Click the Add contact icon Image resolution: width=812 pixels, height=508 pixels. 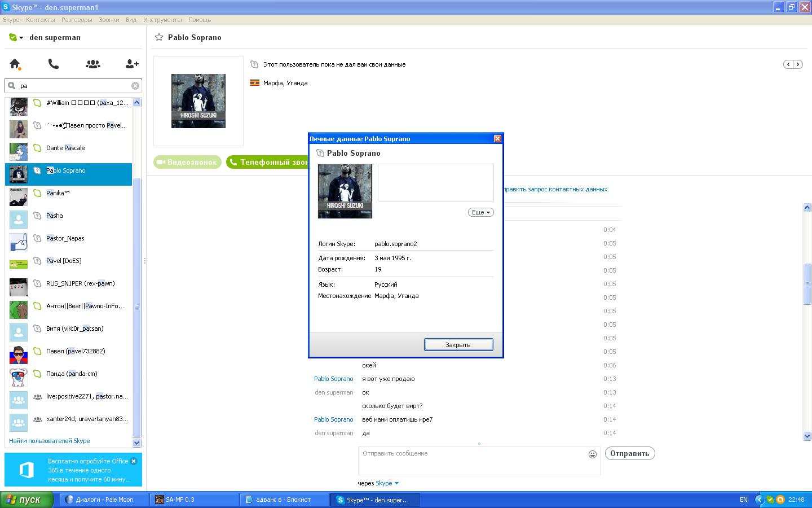click(x=132, y=64)
